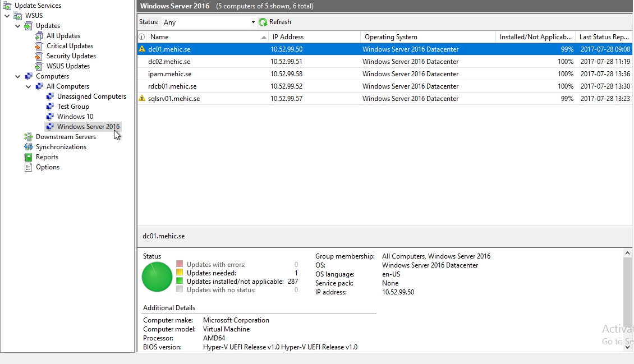Click the Security Updates icon
This screenshot has width=634, height=364.
click(x=39, y=56)
